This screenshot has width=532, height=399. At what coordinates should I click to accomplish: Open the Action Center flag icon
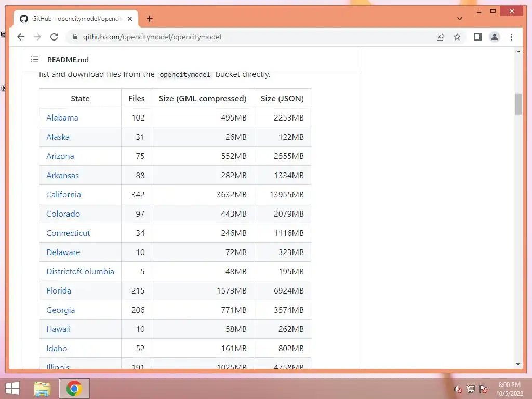483,389
